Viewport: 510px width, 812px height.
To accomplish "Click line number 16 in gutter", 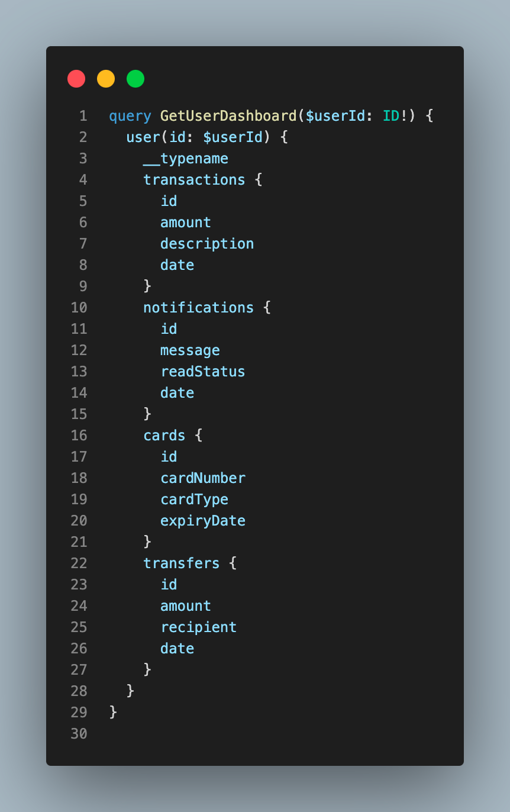I will pos(79,436).
